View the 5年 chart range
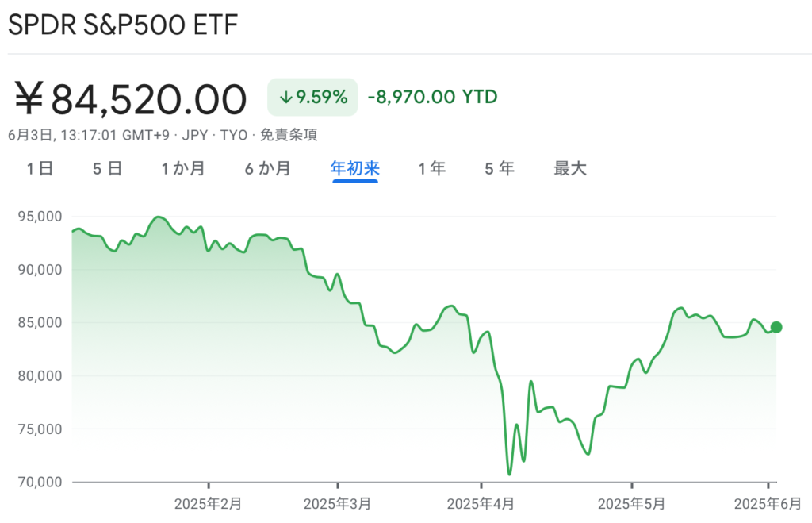This screenshot has height=523, width=812. [500, 168]
